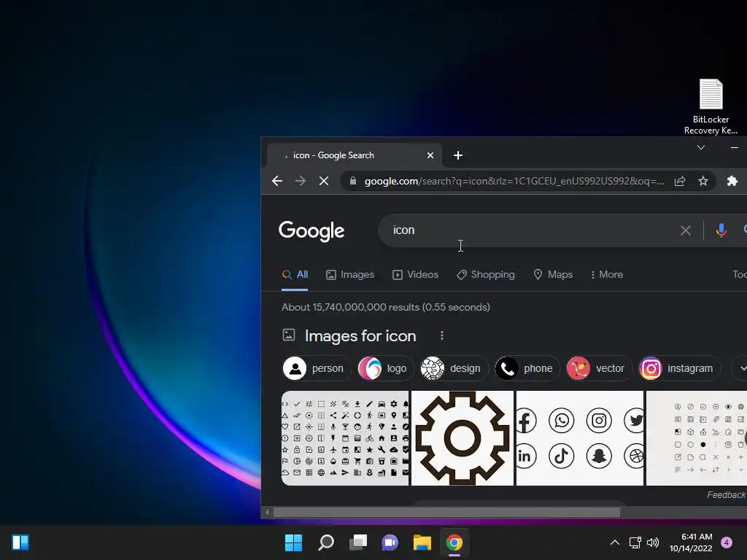This screenshot has height=560, width=747.
Task: Open the icon set grid thumbnail
Action: coord(345,438)
